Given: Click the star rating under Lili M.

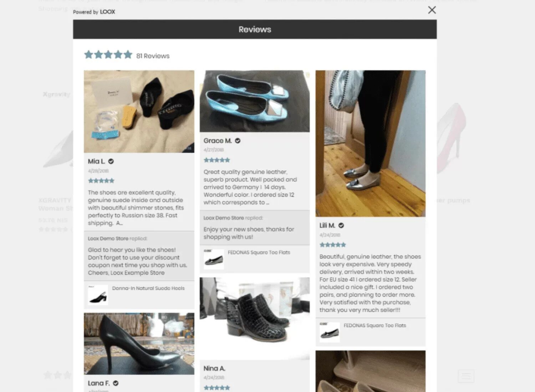Looking at the screenshot, I should click(333, 245).
